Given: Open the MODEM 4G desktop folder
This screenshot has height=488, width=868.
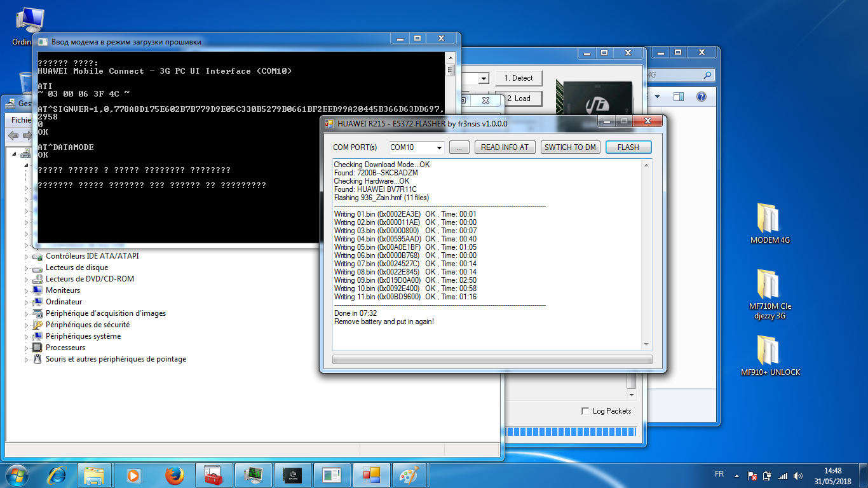Looking at the screenshot, I should (770, 224).
